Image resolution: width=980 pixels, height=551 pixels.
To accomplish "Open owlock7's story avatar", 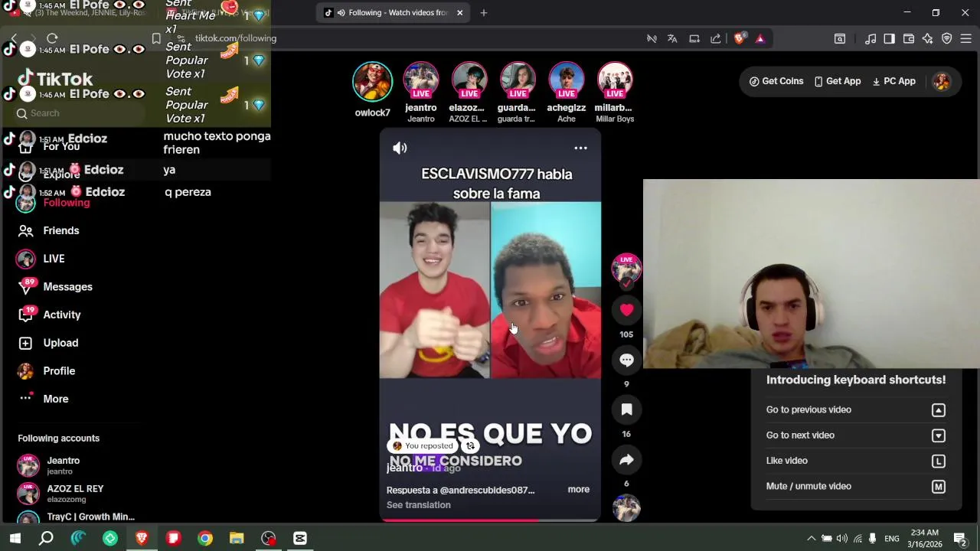I will (372, 81).
